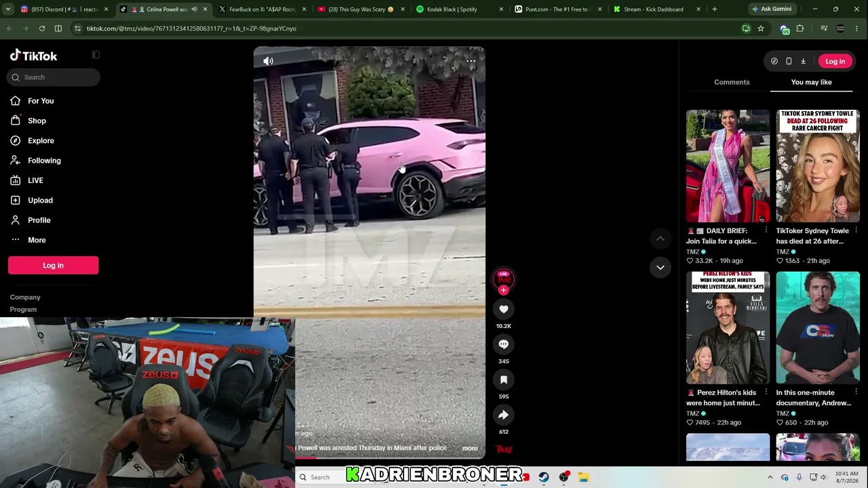
Task: Open a new browser tab
Action: (x=714, y=9)
